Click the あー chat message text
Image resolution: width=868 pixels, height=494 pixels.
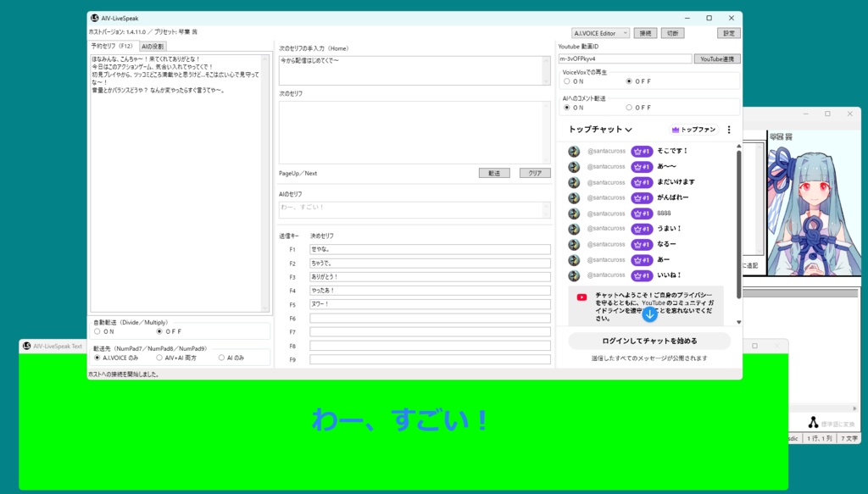663,259
